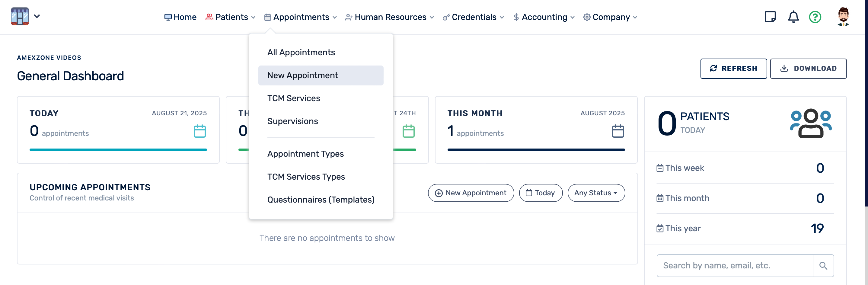Screen dimensions: 868x285
Task: Click the storefront company logo icon
Action: pos(20,17)
